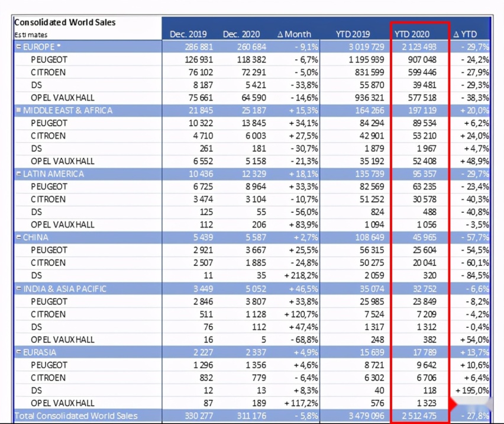Select India OPEL VAUXHALL Δ YTD +54,0%
The width and height of the screenshot is (504, 424).
tap(474, 339)
